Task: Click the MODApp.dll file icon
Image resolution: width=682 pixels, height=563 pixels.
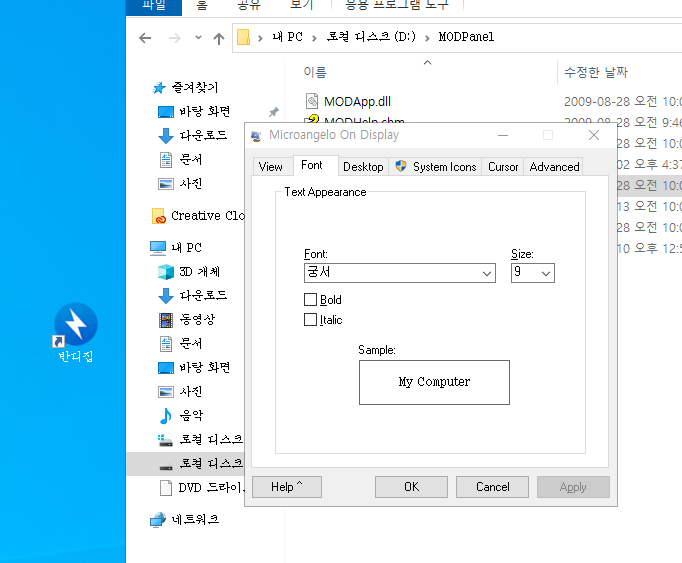Action: click(312, 101)
